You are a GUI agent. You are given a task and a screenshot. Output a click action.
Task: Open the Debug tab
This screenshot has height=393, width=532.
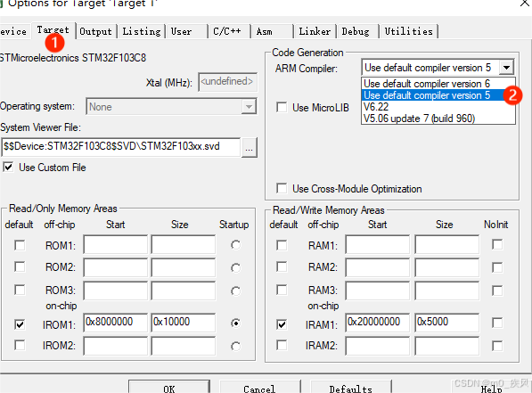[x=357, y=31]
